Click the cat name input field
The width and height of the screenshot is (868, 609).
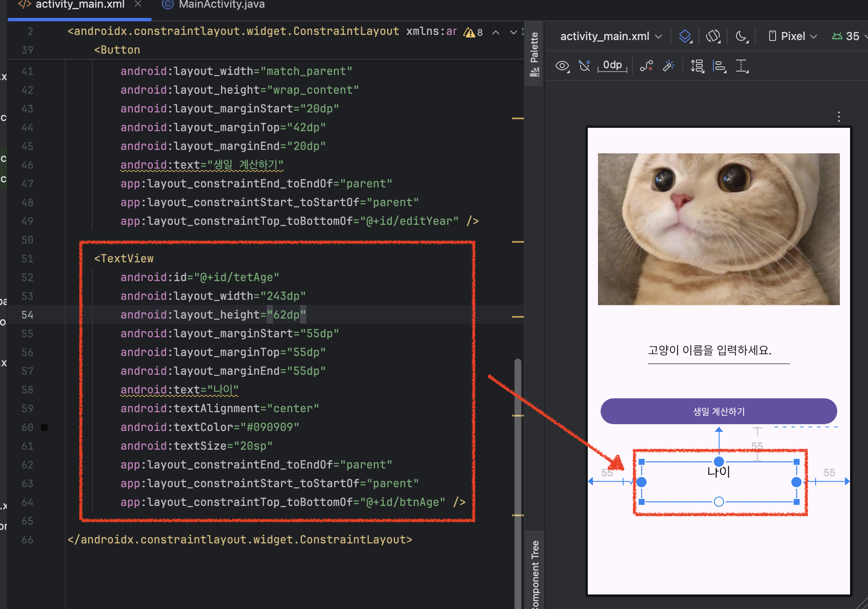(x=719, y=352)
